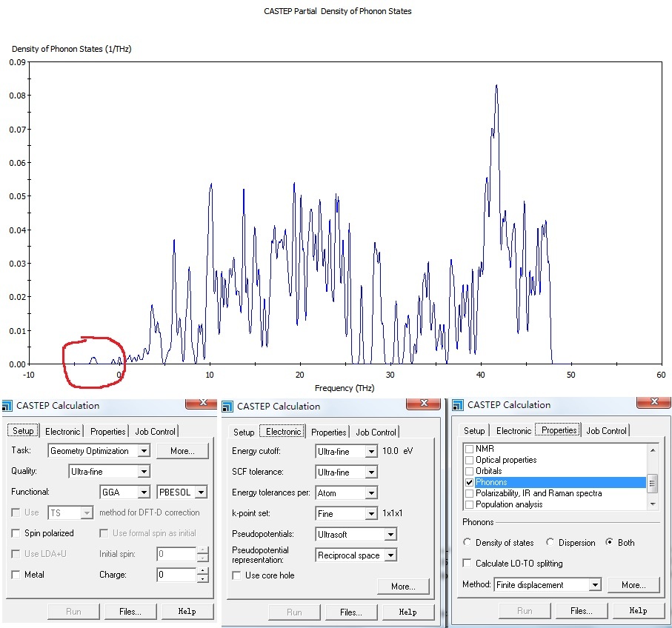Open the Energy tolerances per Atom dropdown
Screen dimensions: 672x628
click(x=371, y=493)
